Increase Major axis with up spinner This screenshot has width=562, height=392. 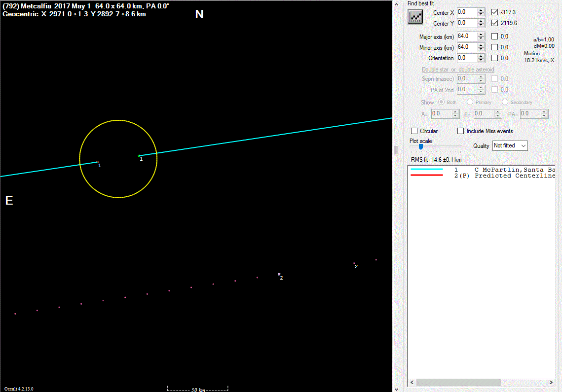(x=481, y=34)
